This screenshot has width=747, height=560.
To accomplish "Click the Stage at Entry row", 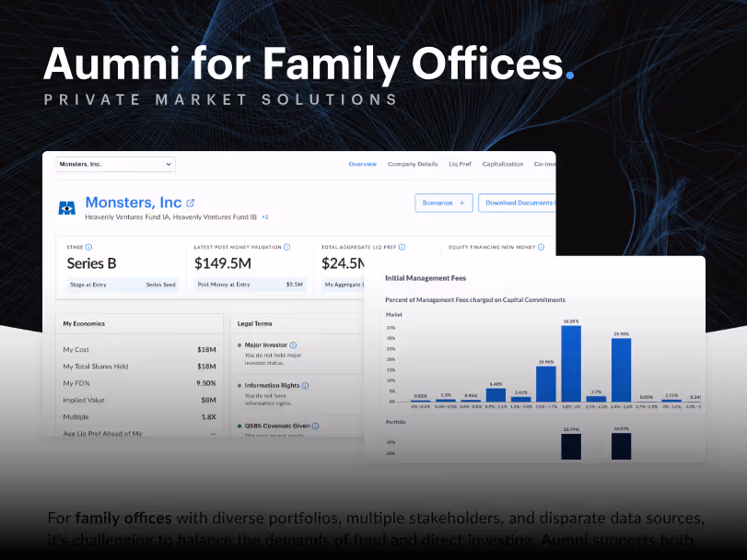I will coord(123,285).
